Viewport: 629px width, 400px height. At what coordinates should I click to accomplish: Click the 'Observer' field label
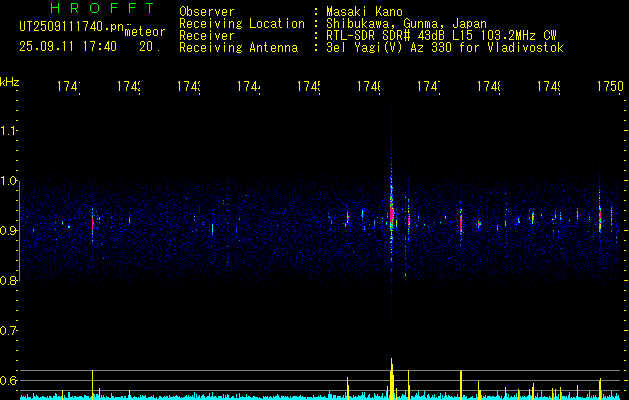(207, 12)
